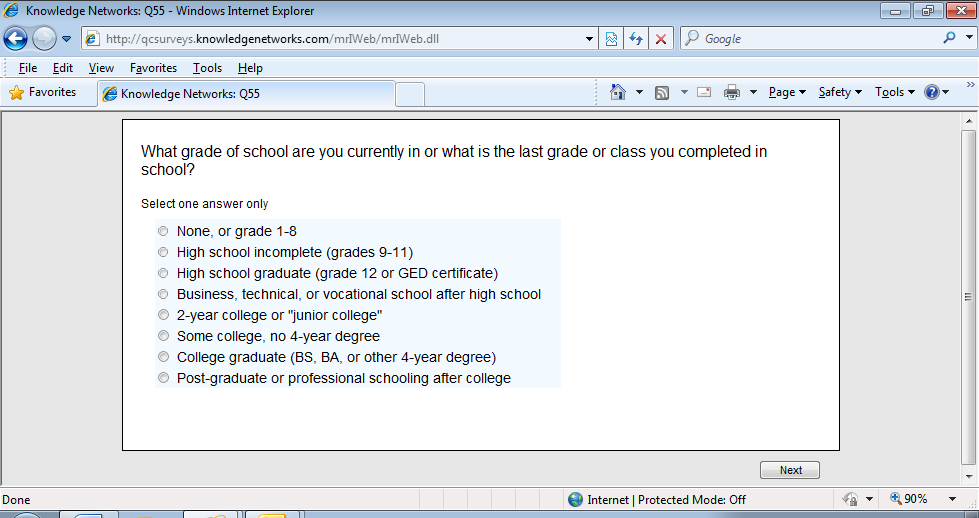Click the browser Forward arrow button
Screen dimensions: 979x518
click(x=44, y=39)
